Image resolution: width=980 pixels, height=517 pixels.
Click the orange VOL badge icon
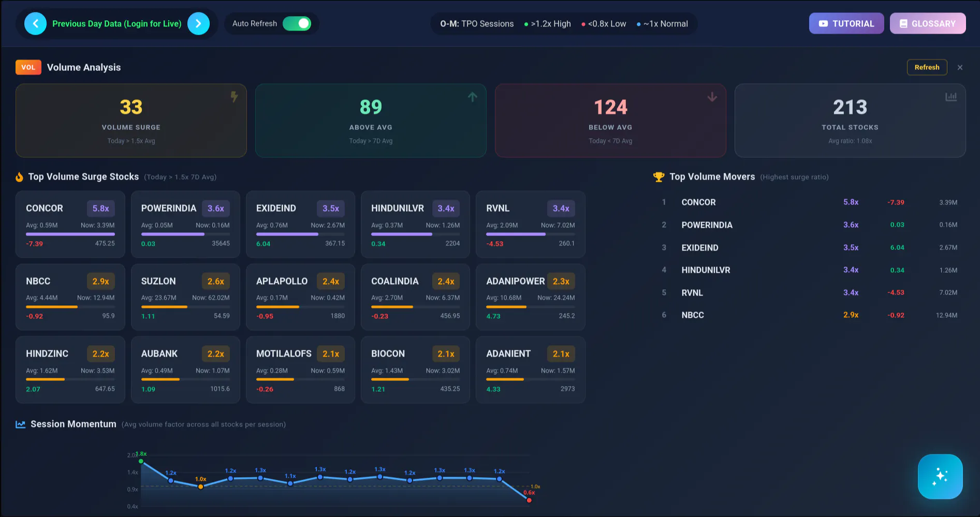coord(28,67)
